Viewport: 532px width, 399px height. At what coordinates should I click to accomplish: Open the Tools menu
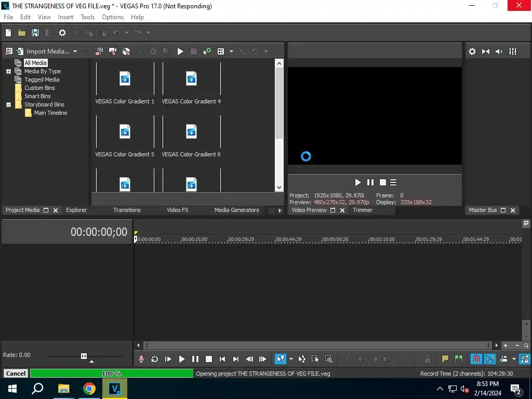[x=87, y=17]
